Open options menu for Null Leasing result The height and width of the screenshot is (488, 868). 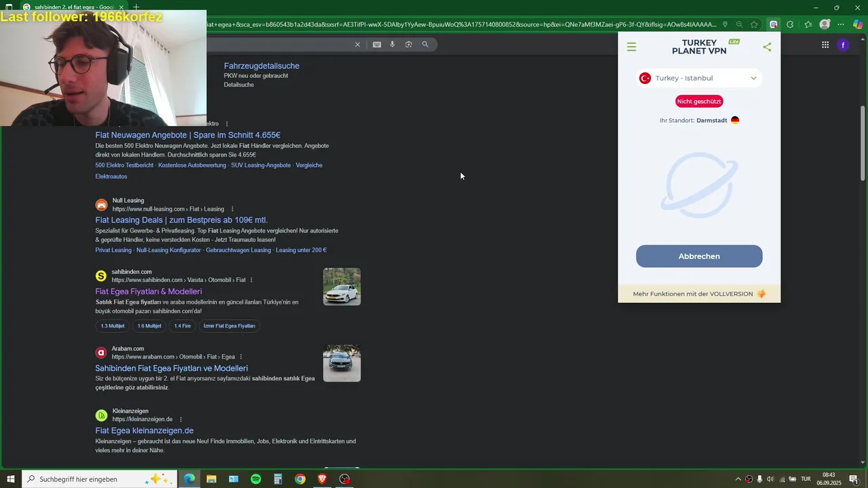point(232,209)
